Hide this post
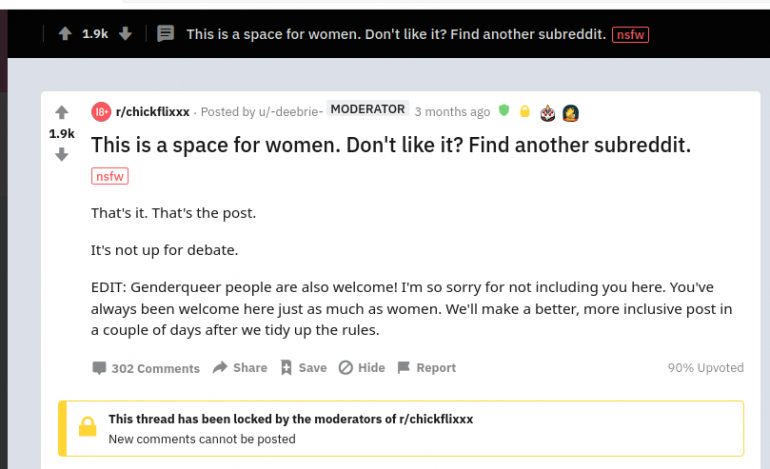The image size is (770, 469). click(x=362, y=367)
